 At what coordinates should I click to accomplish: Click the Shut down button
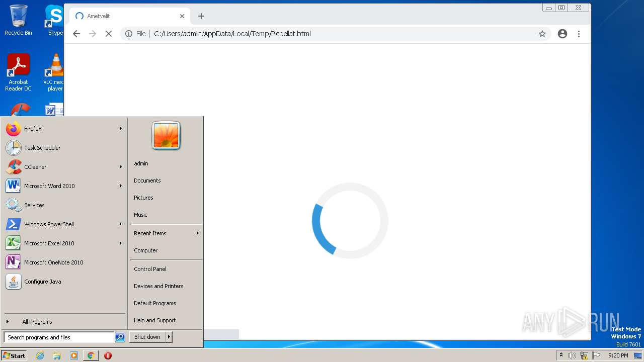[x=147, y=337]
